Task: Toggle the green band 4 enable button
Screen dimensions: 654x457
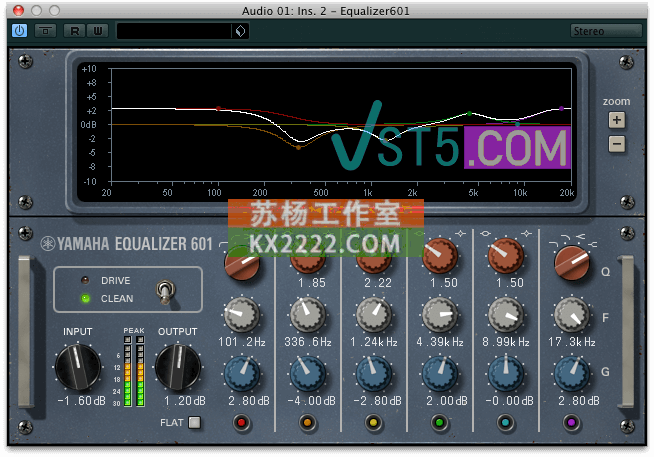Action: [439, 422]
